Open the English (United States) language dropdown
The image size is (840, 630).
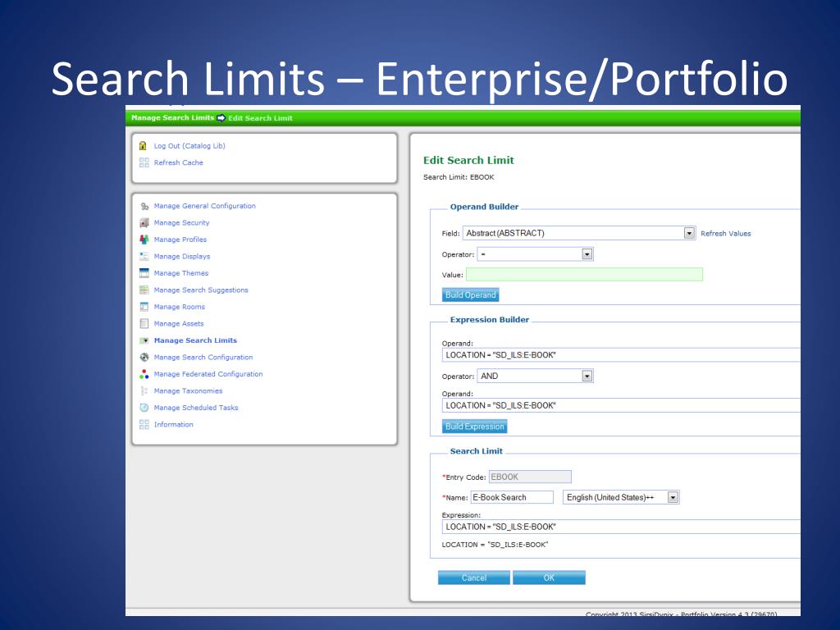pos(621,497)
